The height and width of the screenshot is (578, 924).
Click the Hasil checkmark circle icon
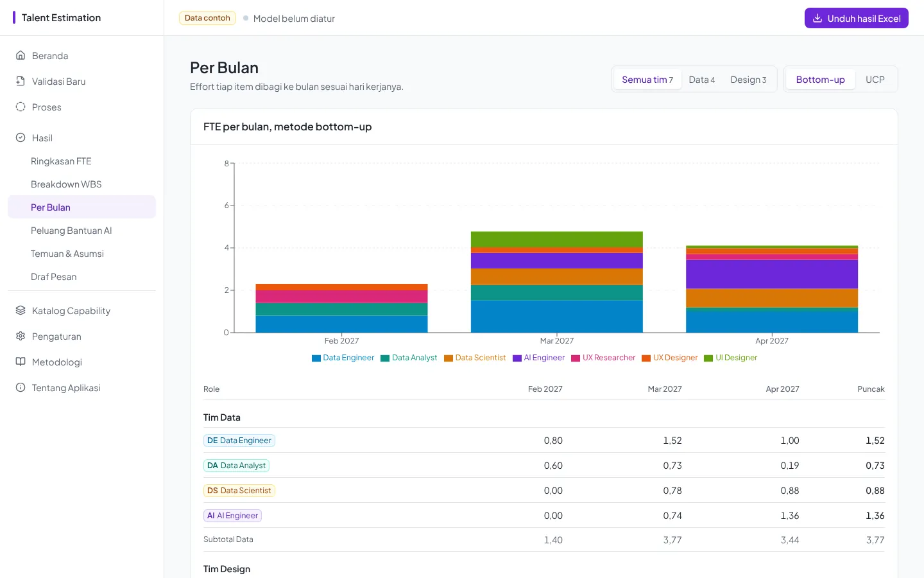21,137
